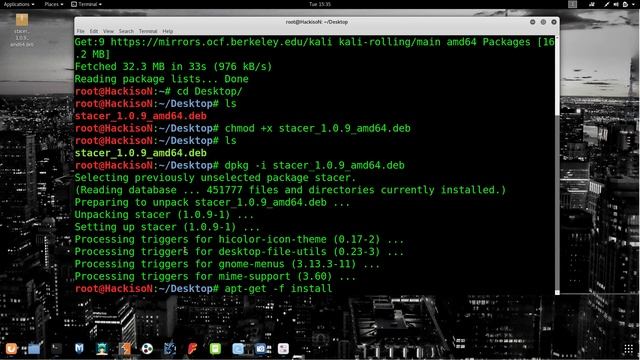
Task: Open the Help menu in terminal window
Action: (x=168, y=31)
